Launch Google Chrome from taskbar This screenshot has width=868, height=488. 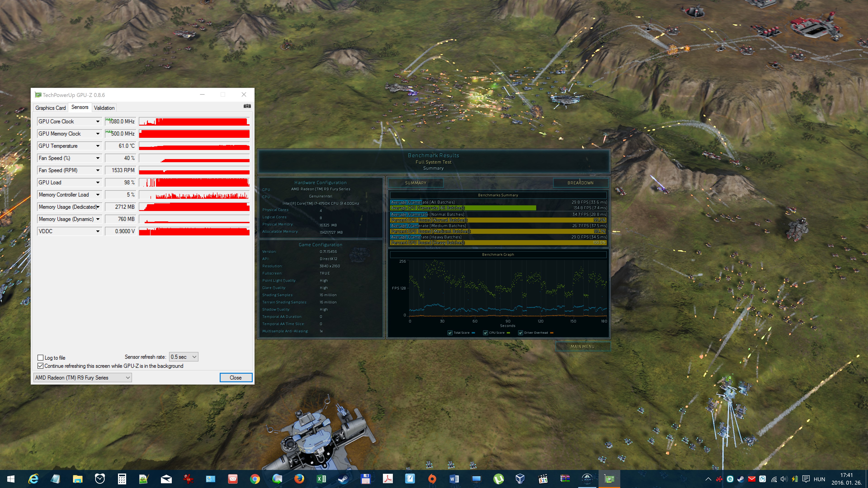click(255, 479)
